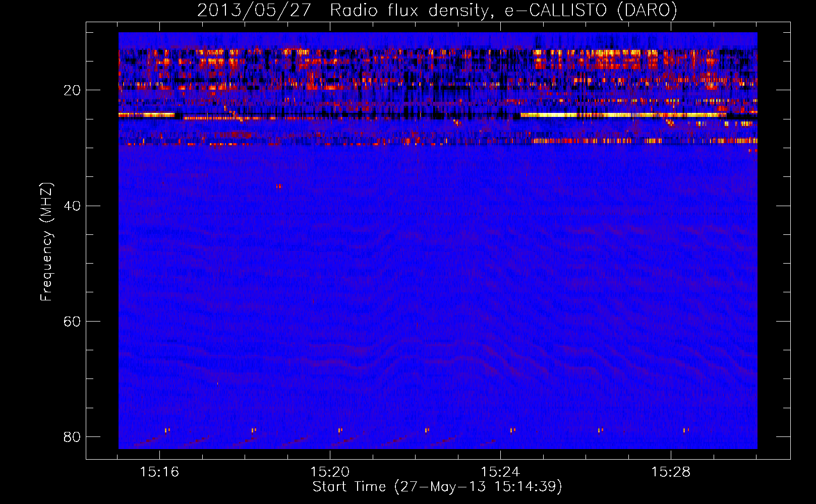Click the bright yellow emission band near 24 MHz
The height and width of the screenshot is (504, 816).
pyautogui.click(x=623, y=115)
